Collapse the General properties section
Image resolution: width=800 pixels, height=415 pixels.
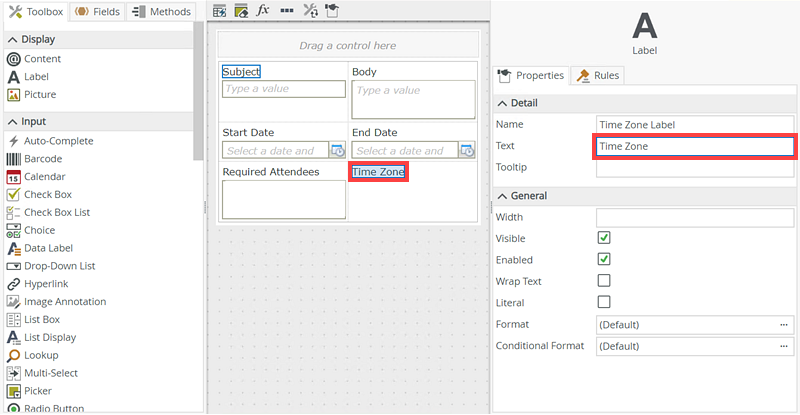click(503, 196)
